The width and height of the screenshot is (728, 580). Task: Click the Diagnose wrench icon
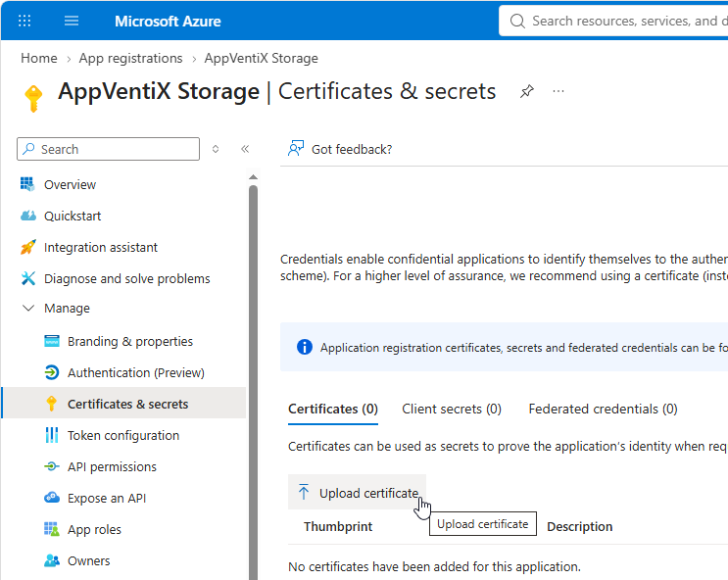point(28,278)
